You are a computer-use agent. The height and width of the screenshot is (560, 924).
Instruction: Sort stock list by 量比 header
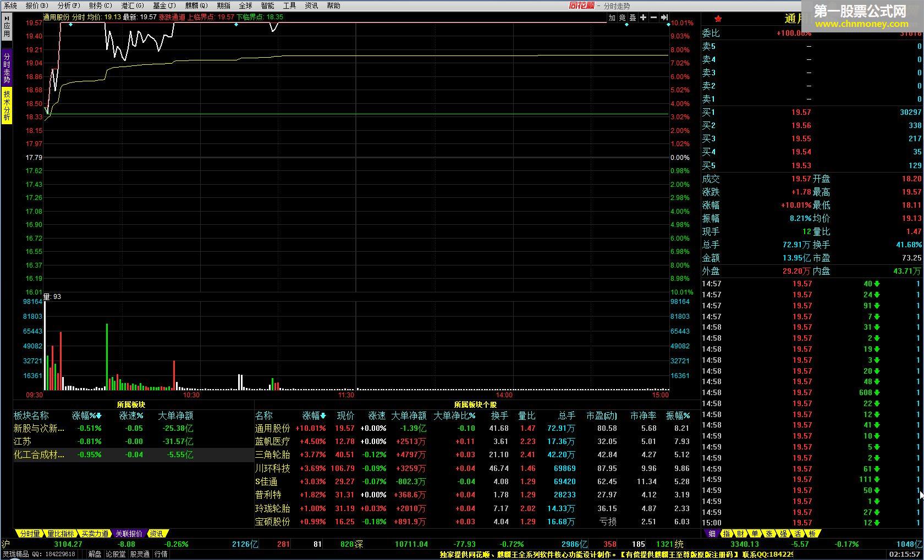[527, 416]
